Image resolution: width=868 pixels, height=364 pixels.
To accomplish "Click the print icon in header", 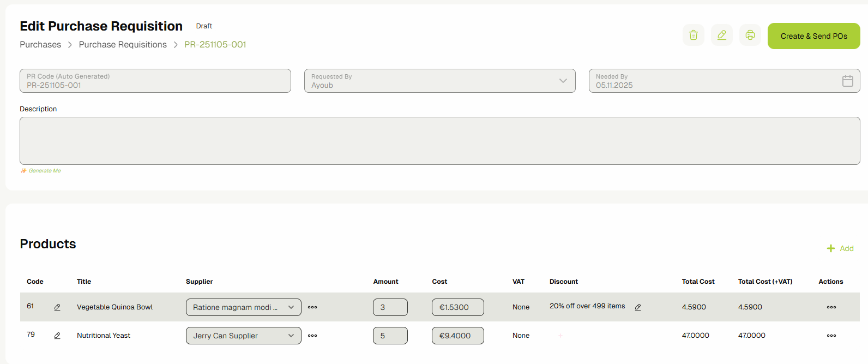I will click(750, 35).
